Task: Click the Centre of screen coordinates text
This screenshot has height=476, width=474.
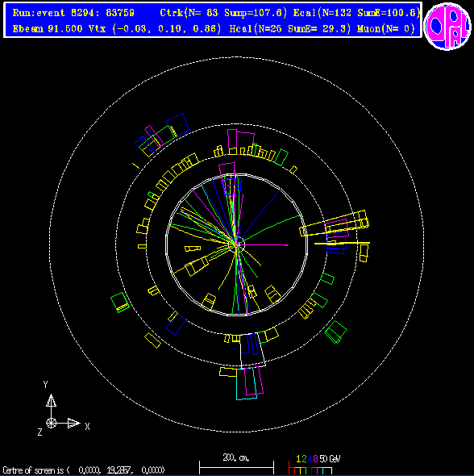Action: click(84, 470)
